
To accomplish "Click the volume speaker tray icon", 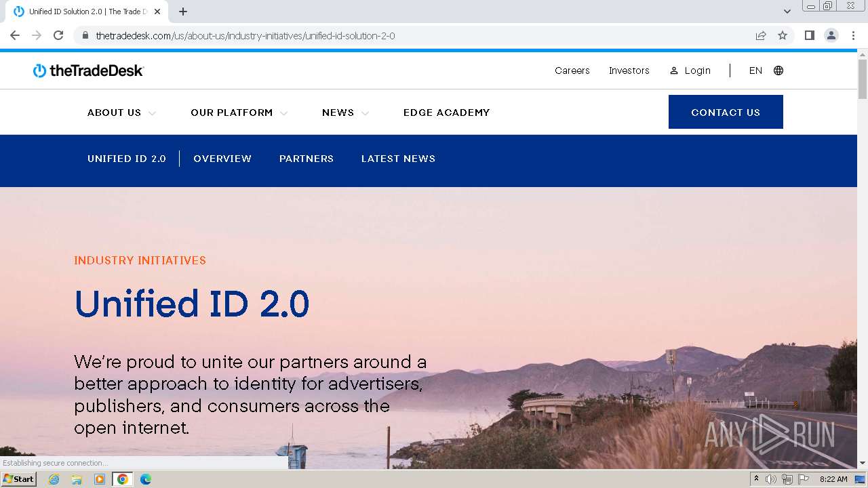I will (x=771, y=479).
